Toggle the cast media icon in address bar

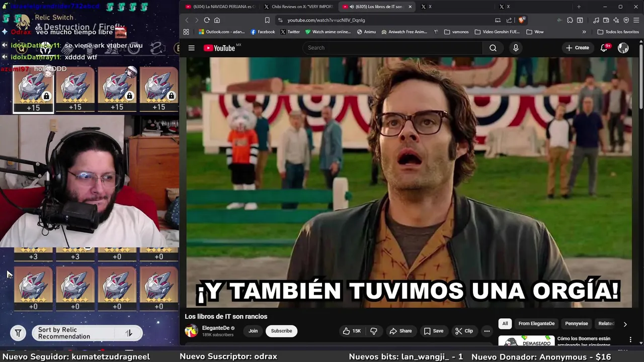pos(498,20)
